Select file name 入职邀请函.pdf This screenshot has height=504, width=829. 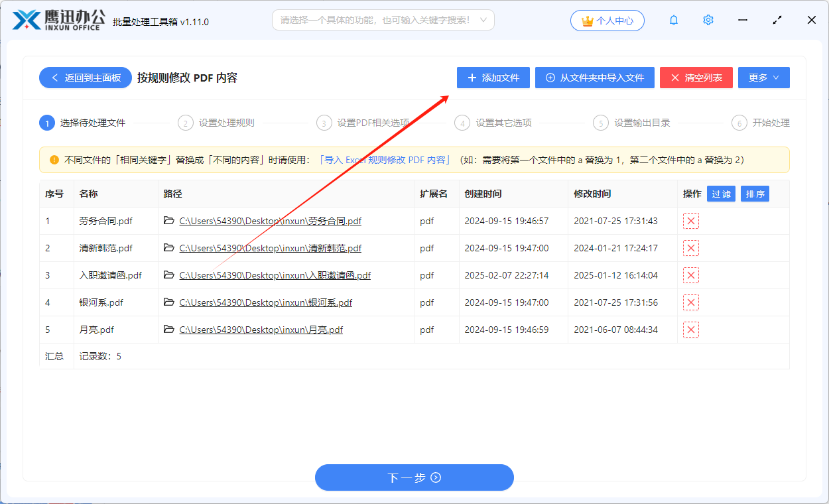pos(110,275)
